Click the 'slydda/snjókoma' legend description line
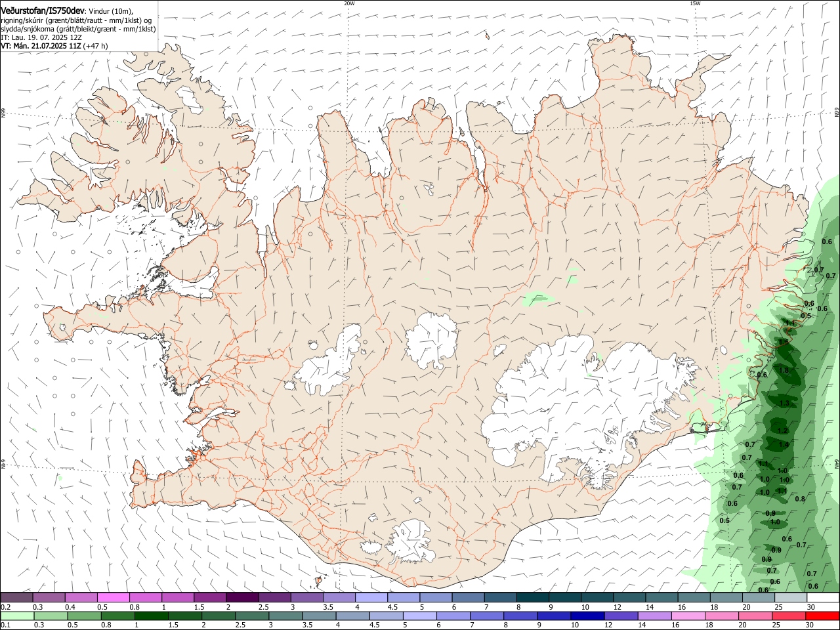The image size is (840, 630). coord(78,29)
